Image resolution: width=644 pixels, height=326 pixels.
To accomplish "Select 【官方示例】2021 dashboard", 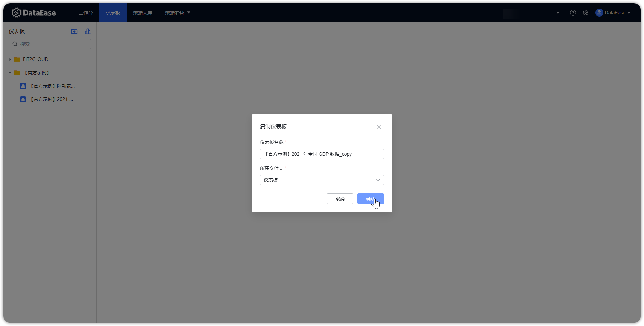I will point(52,99).
